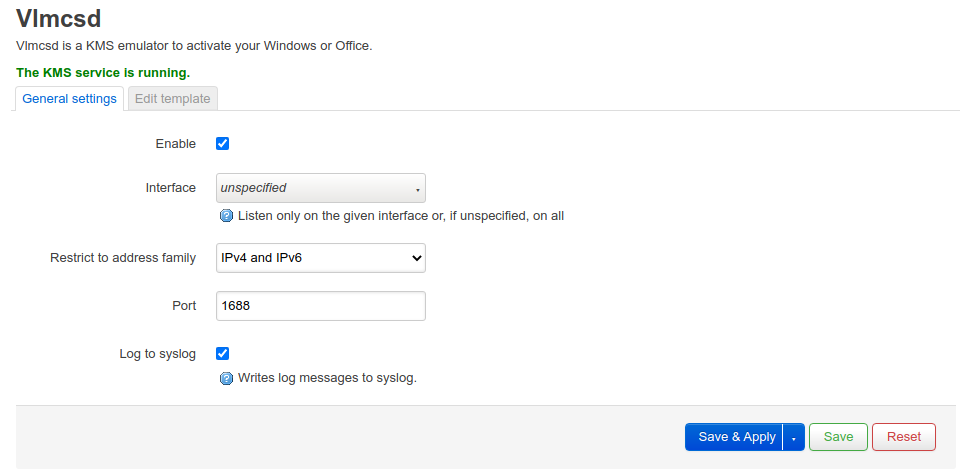Expand the Save & Apply arrow menu
960x472 pixels.
(793, 437)
